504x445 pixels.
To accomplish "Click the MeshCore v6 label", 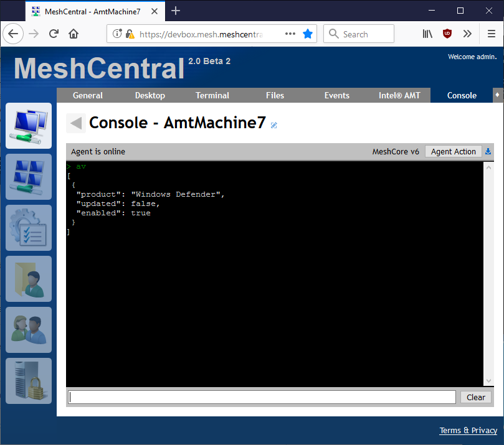I will 396,151.
